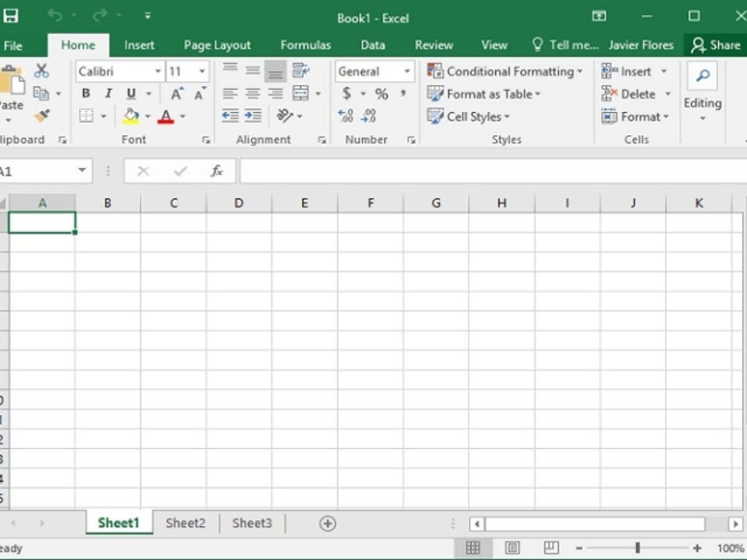Viewport: 747px width, 560px height.
Task: Click inside the formula bar
Action: [x=492, y=171]
